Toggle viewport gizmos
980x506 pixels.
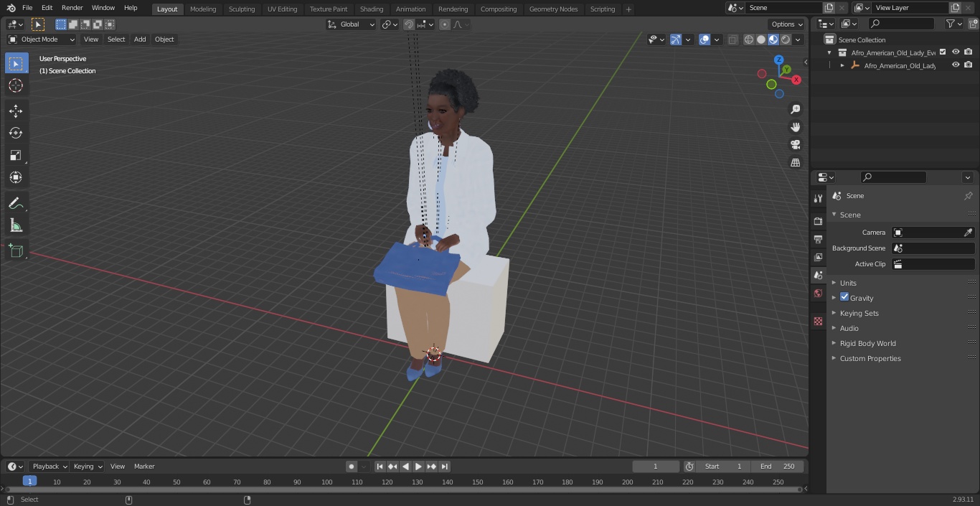click(676, 39)
